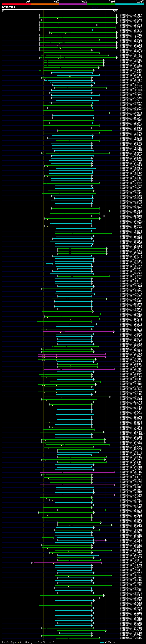Click the UniRef100_C6TFQ7 label
Viewport: 146px width, 644px height.
pyautogui.click(x=131, y=47)
